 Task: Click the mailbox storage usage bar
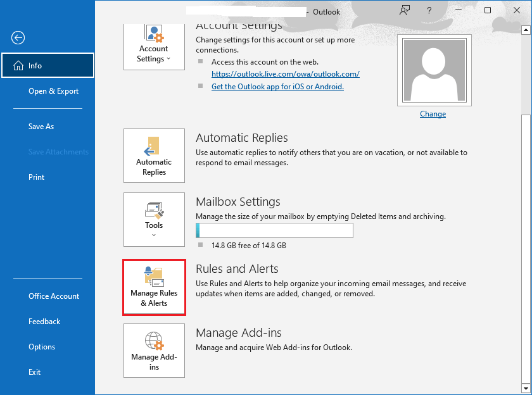click(274, 230)
